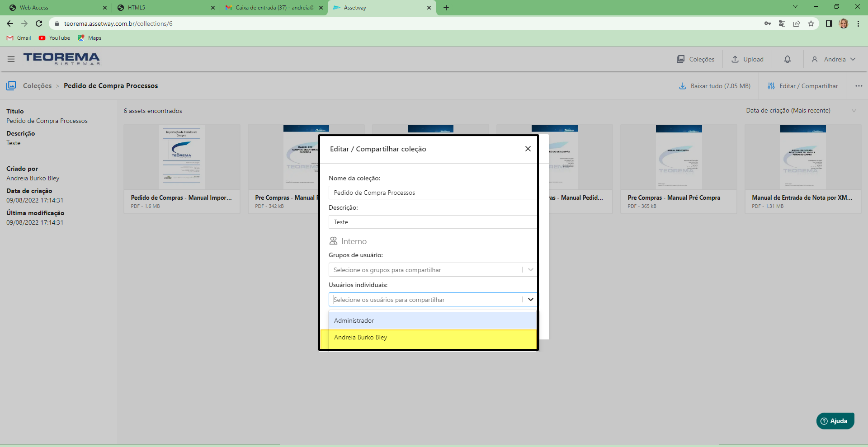Open the YouTube bookmark
Image resolution: width=868 pixels, height=447 pixels.
pos(54,38)
